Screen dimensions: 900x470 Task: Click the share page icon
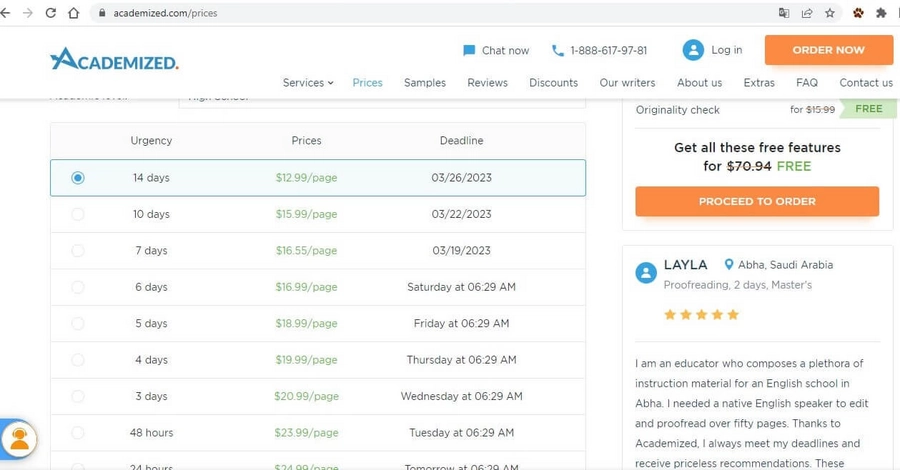(x=806, y=13)
